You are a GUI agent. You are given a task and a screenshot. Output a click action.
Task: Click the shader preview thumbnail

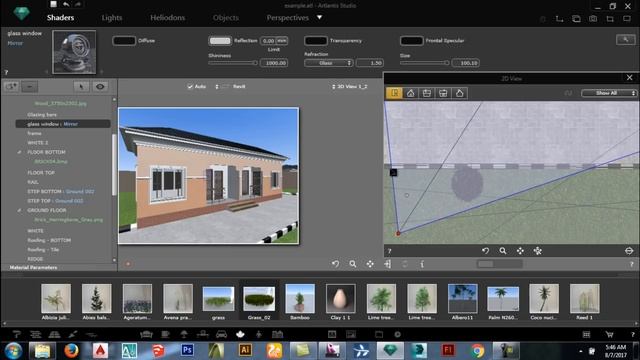click(x=74, y=52)
